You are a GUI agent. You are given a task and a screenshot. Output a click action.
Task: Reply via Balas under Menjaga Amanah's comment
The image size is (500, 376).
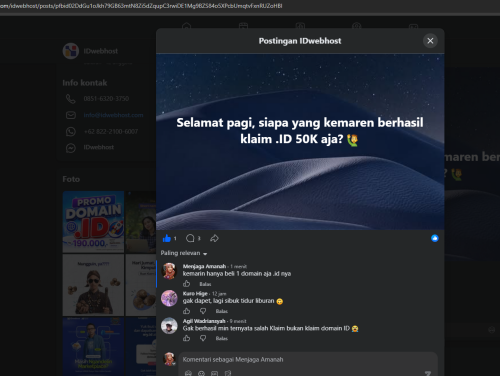[x=205, y=284]
